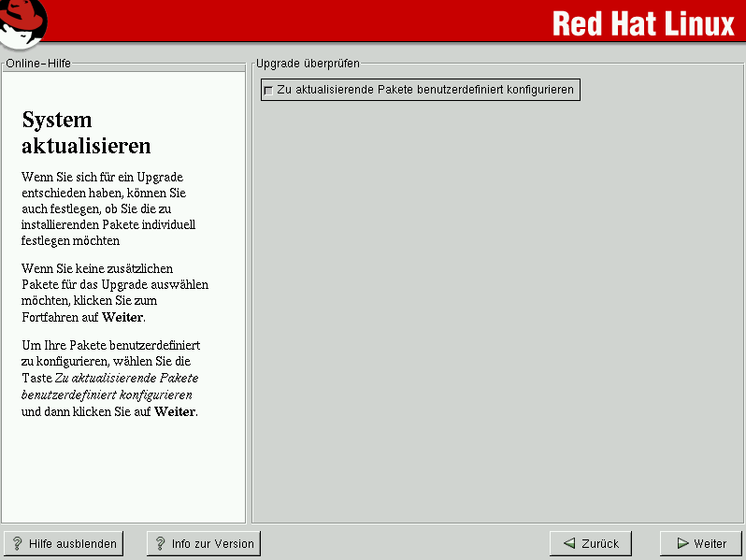
Task: Click question mark icon beside Info zur Version
Action: pos(160,543)
